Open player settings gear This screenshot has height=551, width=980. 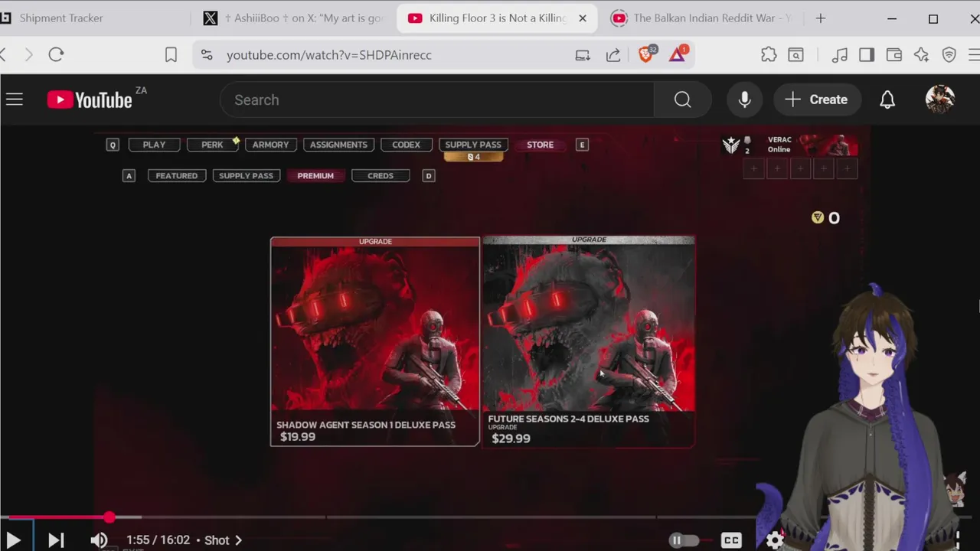point(775,540)
